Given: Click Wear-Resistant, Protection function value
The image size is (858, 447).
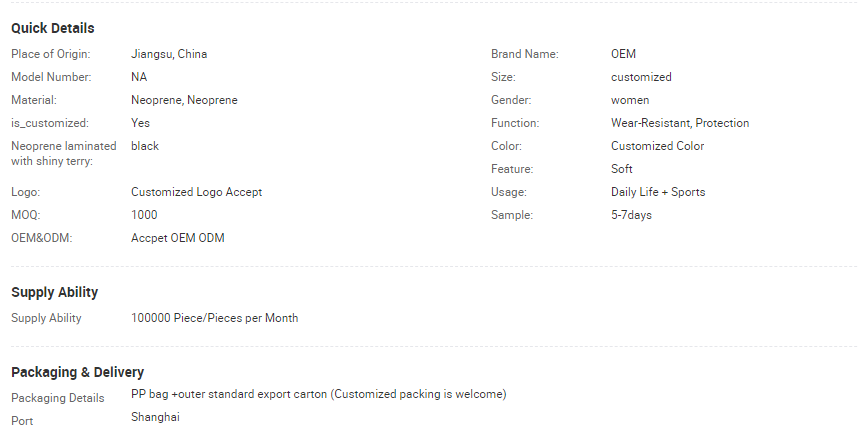Looking at the screenshot, I should 680,123.
